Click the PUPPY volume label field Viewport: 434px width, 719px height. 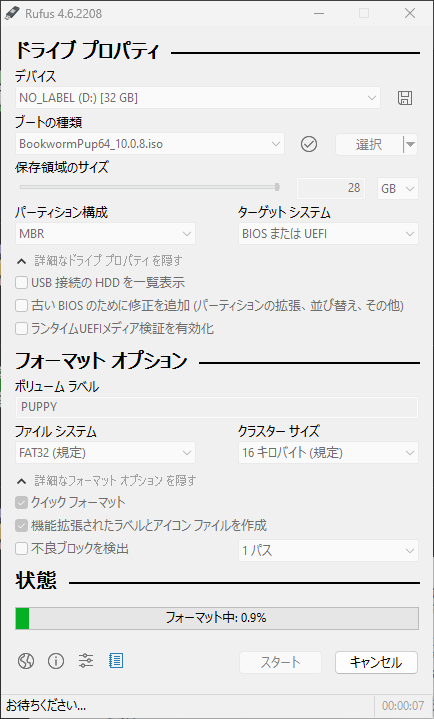click(217, 407)
